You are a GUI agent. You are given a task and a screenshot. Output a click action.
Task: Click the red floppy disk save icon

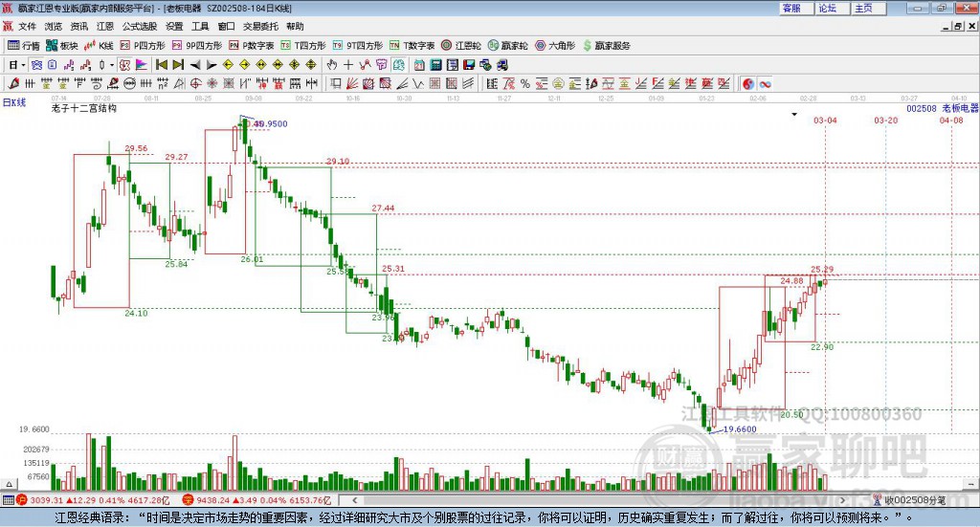pos(469,65)
